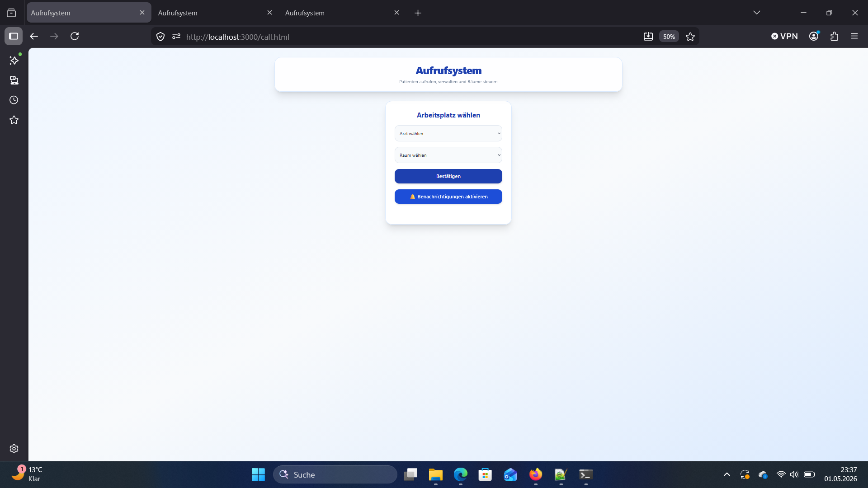Click the Aufrufsystem page heading

448,70
